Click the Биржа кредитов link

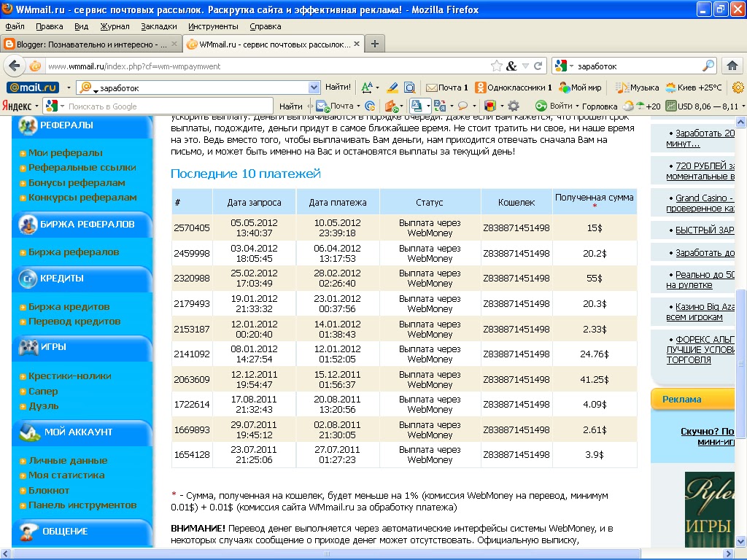tap(69, 307)
